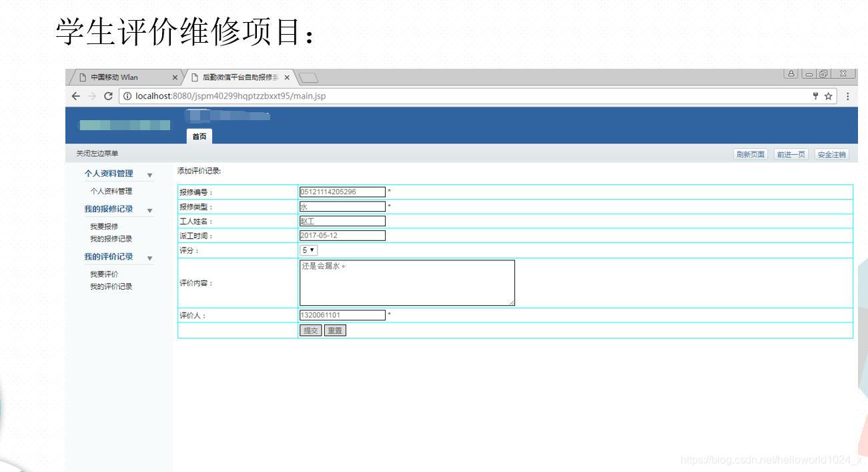Click 评价内容 label
868x472 pixels.
tap(196, 283)
